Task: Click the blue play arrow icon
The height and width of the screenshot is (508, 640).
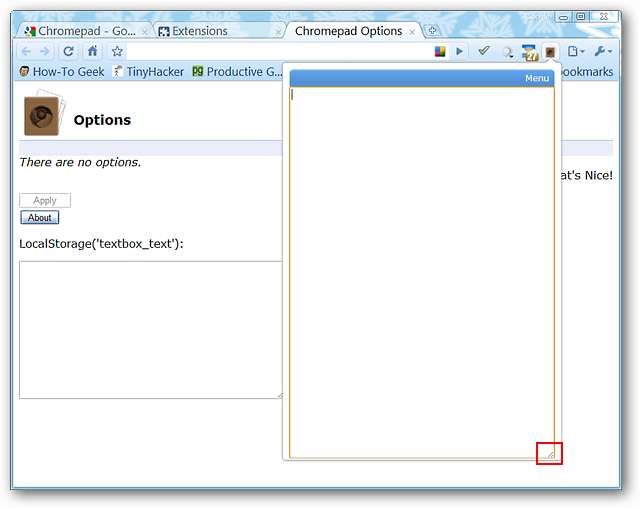Action: (x=460, y=51)
